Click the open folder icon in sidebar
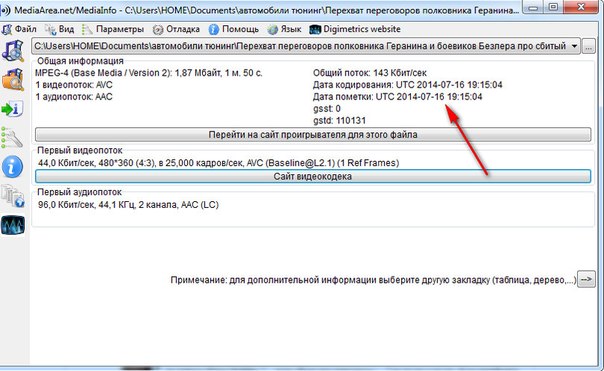Viewport: 604px width, 371px height. click(13, 80)
